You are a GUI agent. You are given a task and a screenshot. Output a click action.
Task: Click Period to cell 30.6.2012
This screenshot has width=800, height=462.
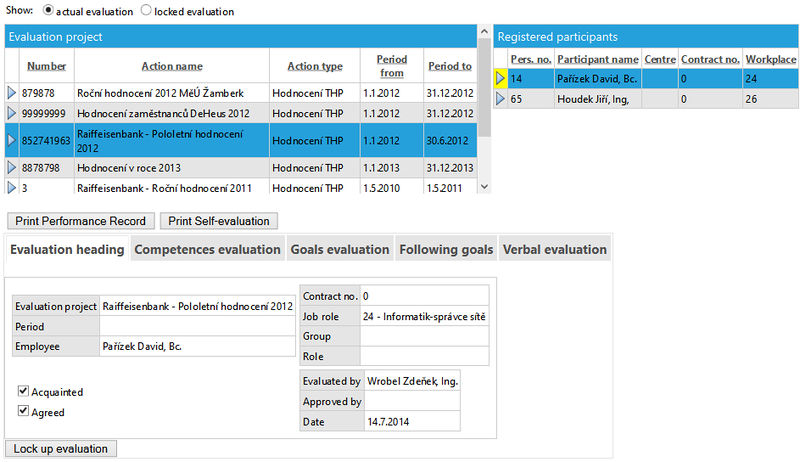[450, 140]
